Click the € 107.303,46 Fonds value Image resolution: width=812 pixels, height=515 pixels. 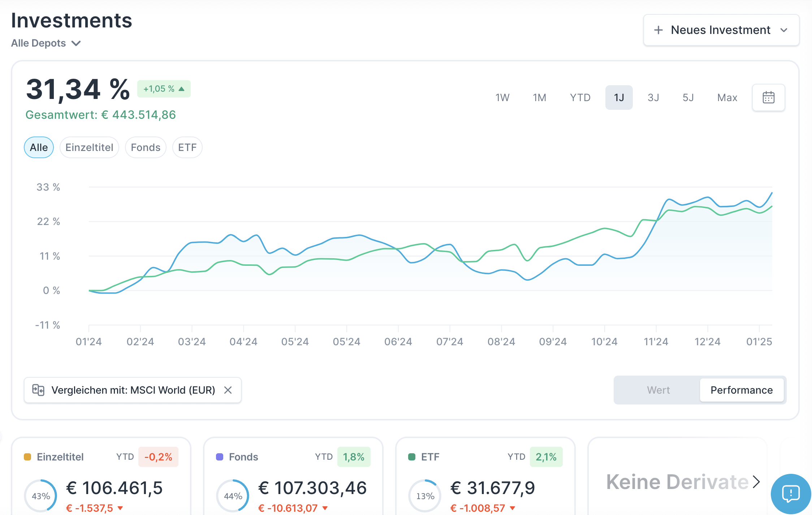tap(312, 488)
